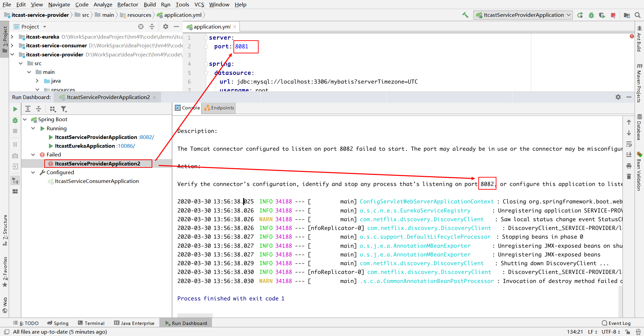
Task: Open the Filter funnel in Run Dashboard
Action: point(64,109)
